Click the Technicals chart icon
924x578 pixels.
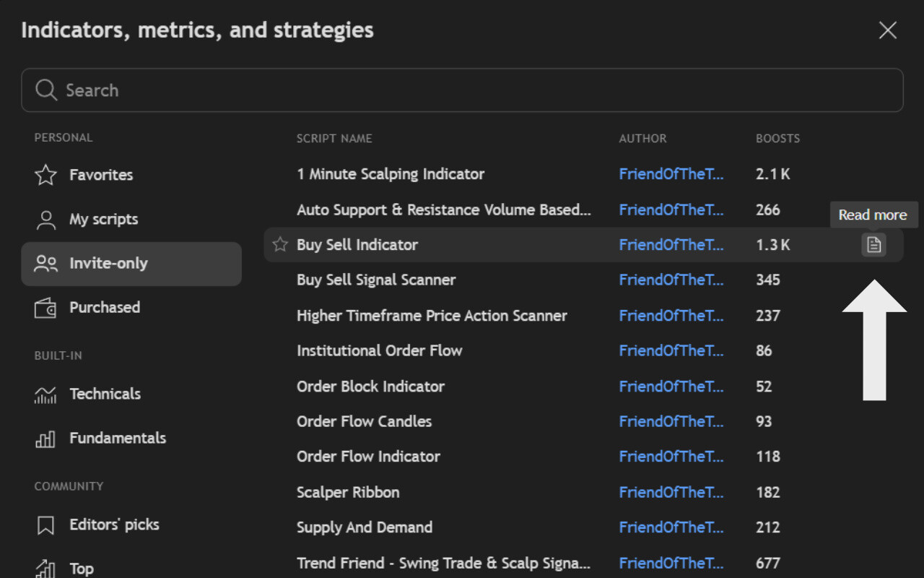(x=45, y=394)
